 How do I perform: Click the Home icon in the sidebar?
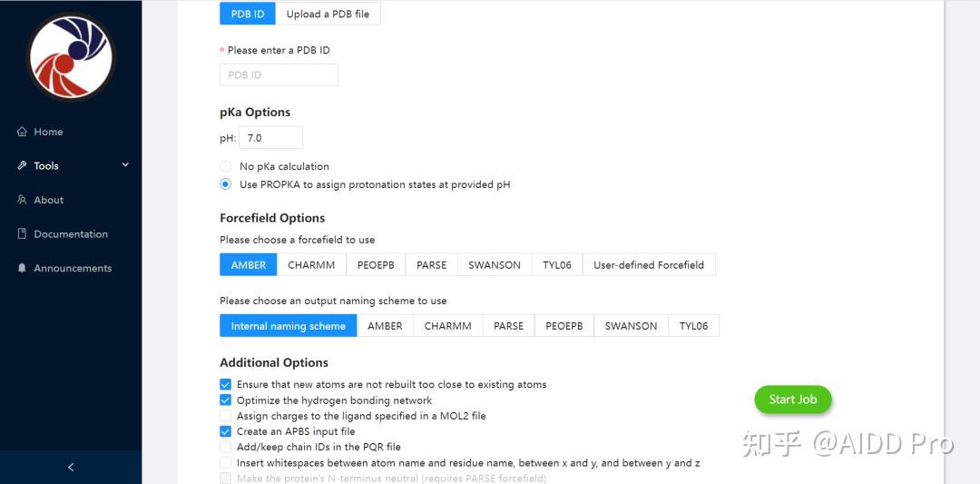click(x=22, y=132)
